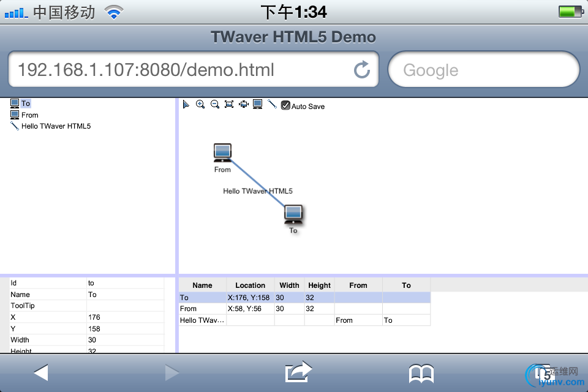Select the To node in tree
The width and height of the screenshot is (588, 392).
pos(26,104)
